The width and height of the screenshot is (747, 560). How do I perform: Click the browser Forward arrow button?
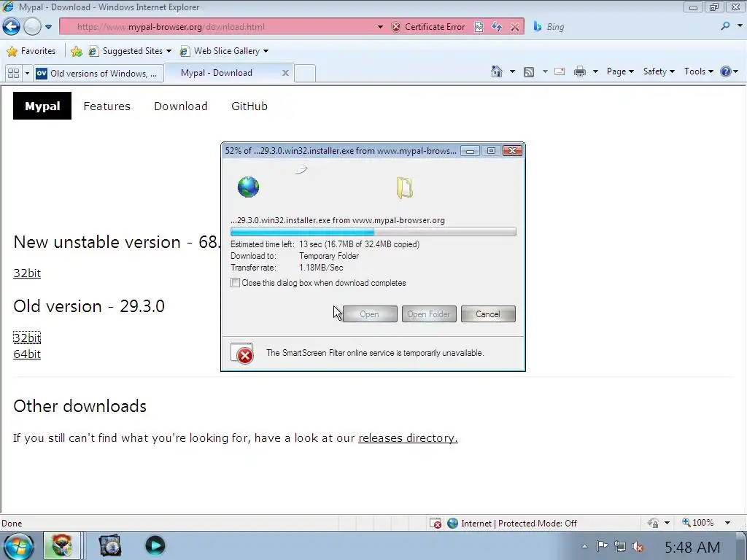coord(32,27)
